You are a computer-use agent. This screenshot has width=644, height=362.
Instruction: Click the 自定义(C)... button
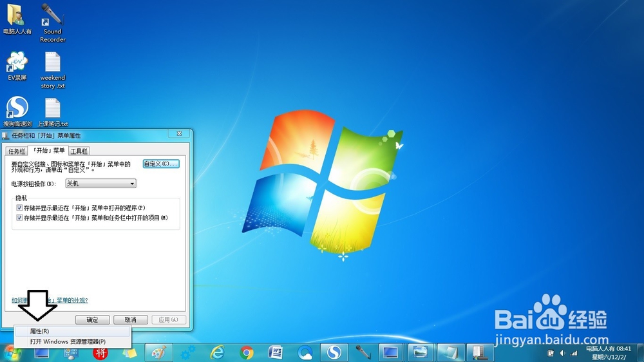(x=161, y=164)
